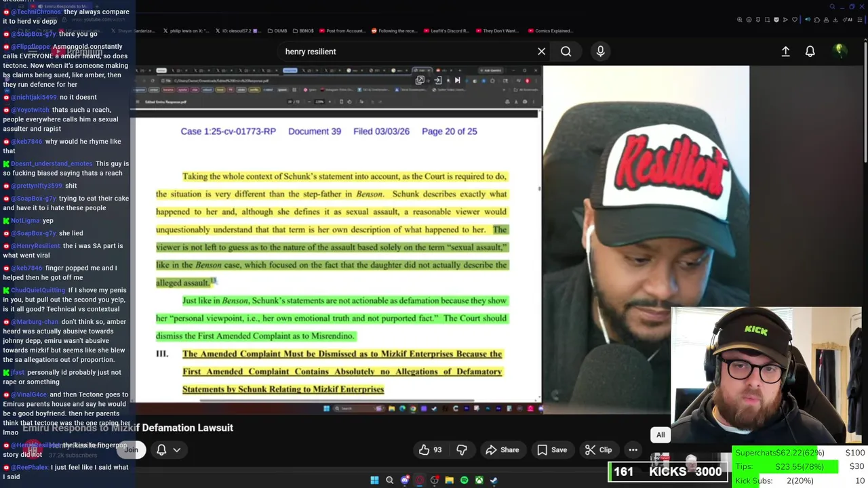This screenshot has height=488, width=868.
Task: Open the 'Following the rece...' bookmark
Action: click(394, 30)
